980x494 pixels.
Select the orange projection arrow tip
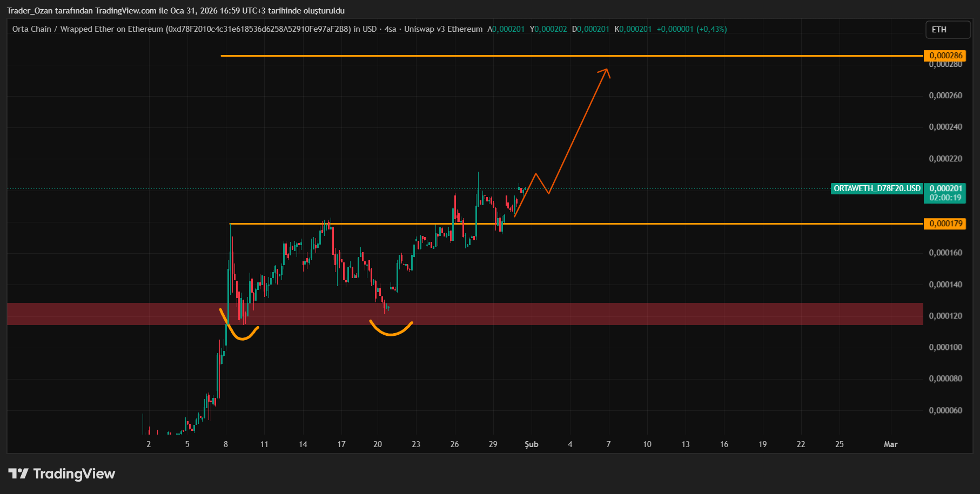click(x=606, y=71)
